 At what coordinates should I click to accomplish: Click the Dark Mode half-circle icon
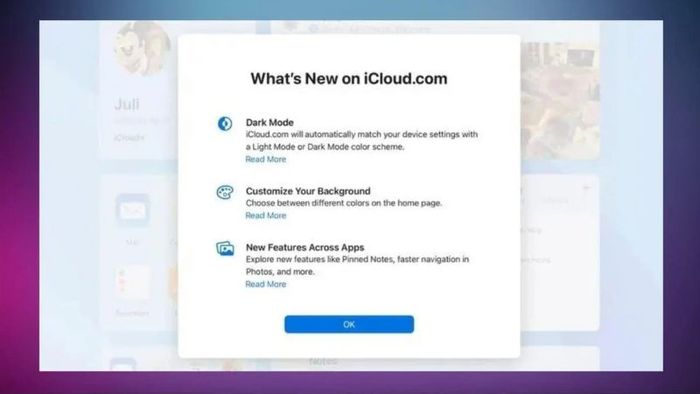(225, 123)
